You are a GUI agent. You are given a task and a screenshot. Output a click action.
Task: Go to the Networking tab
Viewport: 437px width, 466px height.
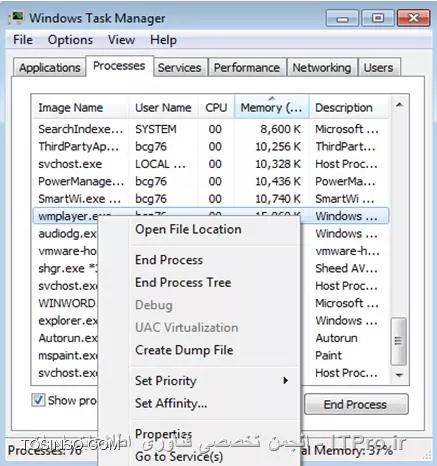pyautogui.click(x=322, y=68)
